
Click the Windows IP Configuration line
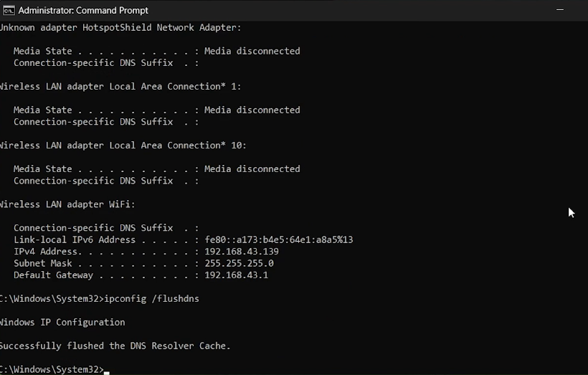62,323
